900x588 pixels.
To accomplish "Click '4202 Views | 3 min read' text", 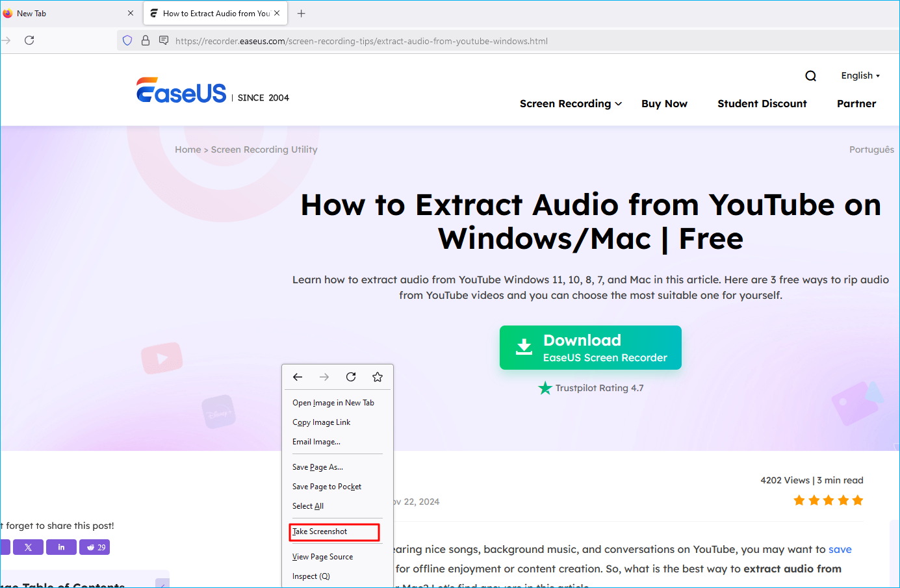I will tap(812, 480).
